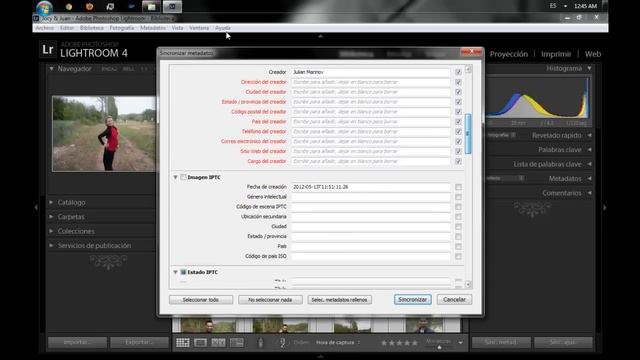The image size is (640, 360).
Task: Uncheck the Dirección del creador checkbox
Action: [458, 82]
